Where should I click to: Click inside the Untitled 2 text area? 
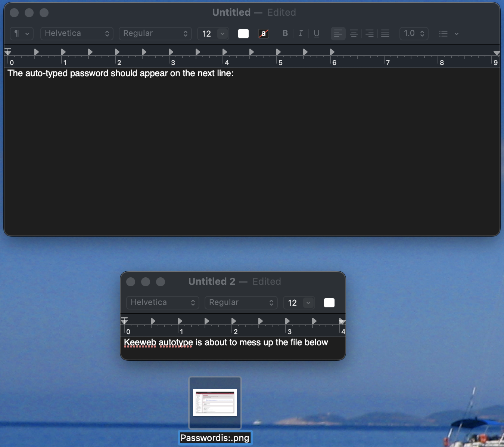click(x=233, y=349)
